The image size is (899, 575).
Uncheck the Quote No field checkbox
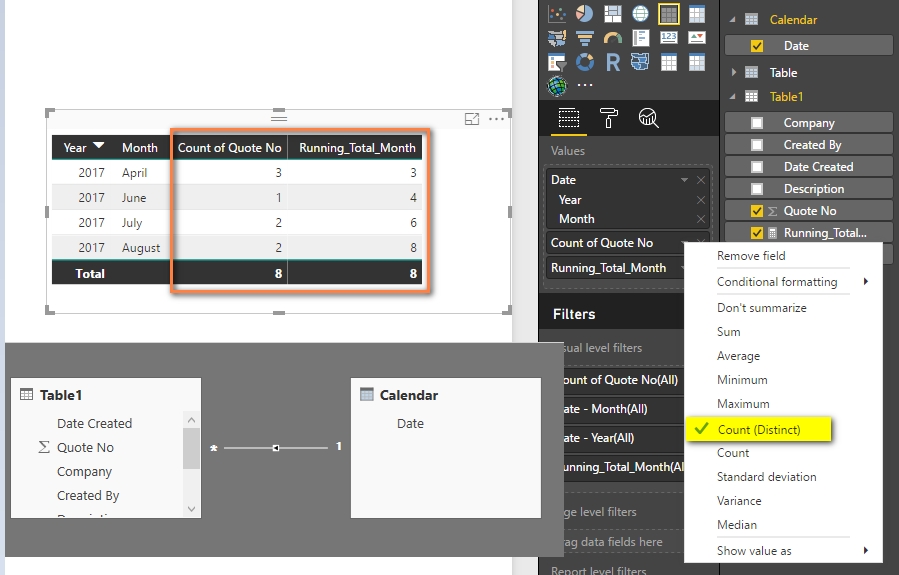757,211
